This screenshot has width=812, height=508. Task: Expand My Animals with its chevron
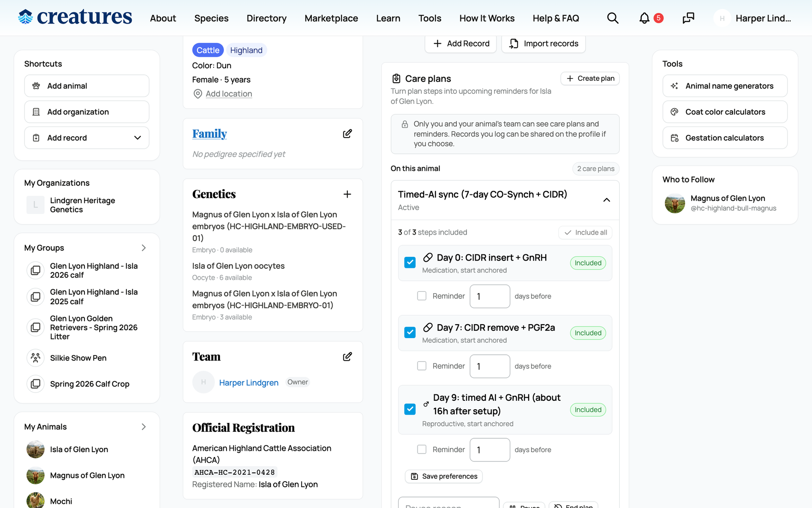[x=143, y=427]
